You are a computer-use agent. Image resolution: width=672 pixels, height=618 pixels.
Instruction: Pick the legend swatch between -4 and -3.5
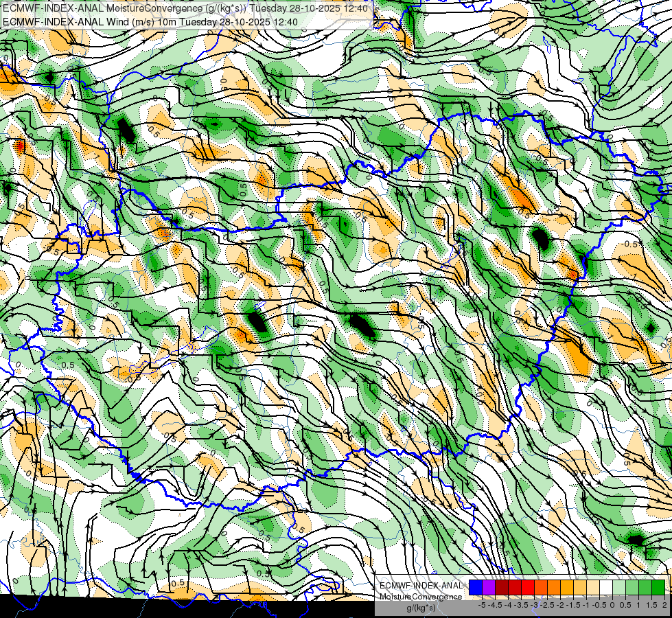pyautogui.click(x=515, y=587)
